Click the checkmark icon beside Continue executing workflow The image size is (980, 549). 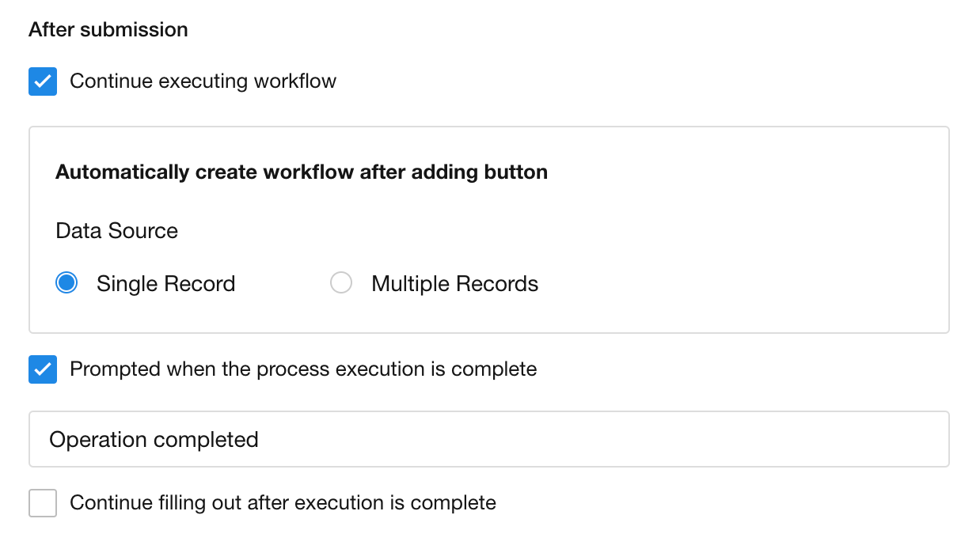tap(43, 81)
